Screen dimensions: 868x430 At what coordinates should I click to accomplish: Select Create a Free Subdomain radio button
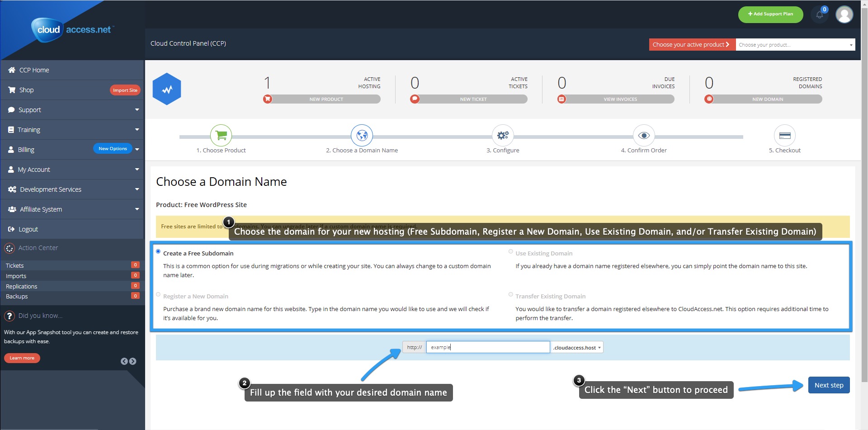[158, 251]
